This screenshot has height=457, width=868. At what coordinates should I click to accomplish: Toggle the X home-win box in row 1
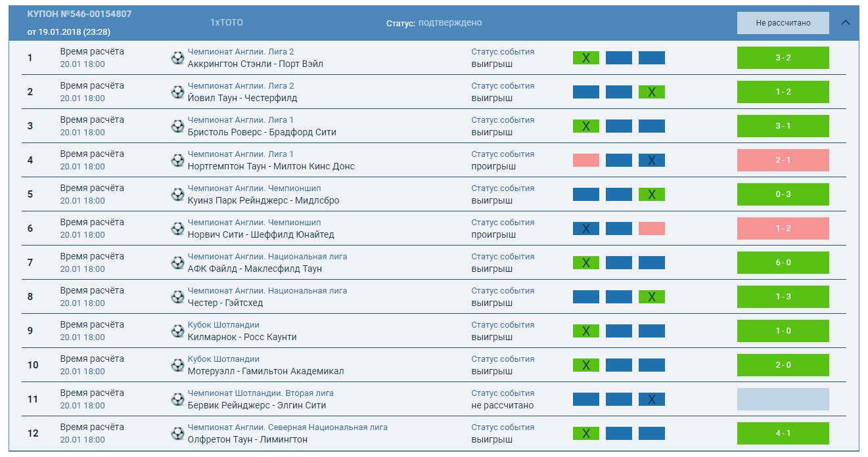pos(585,58)
